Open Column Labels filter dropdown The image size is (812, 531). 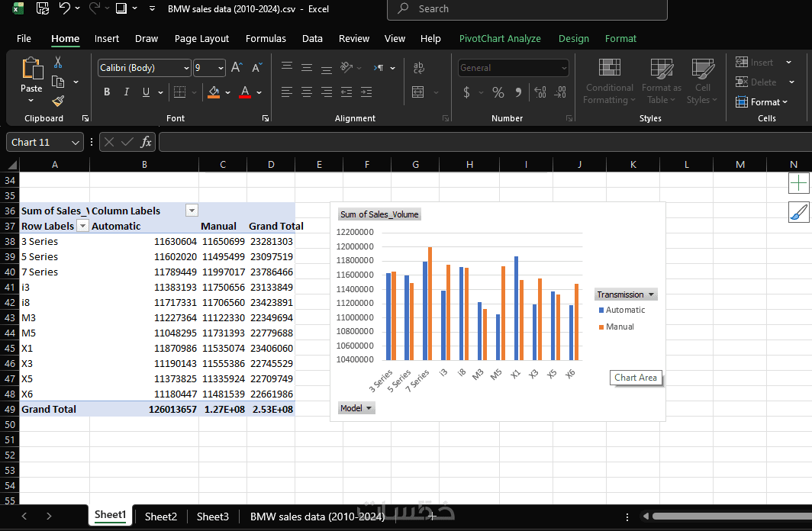(x=192, y=210)
